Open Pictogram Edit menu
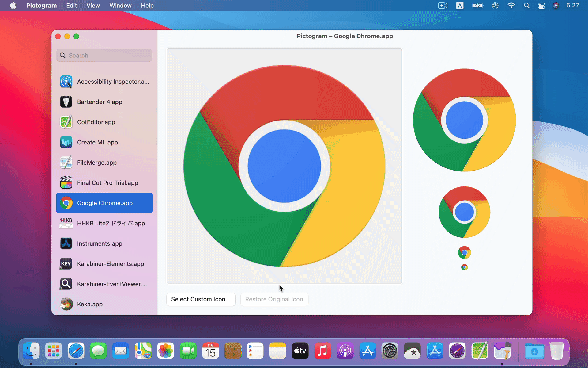This screenshot has width=588, height=368. click(71, 6)
